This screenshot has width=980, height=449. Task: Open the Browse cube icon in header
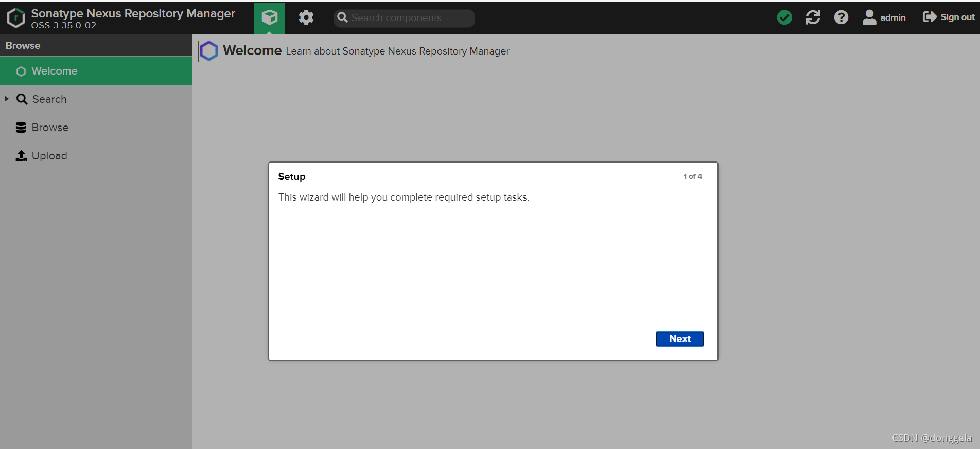pos(269,17)
